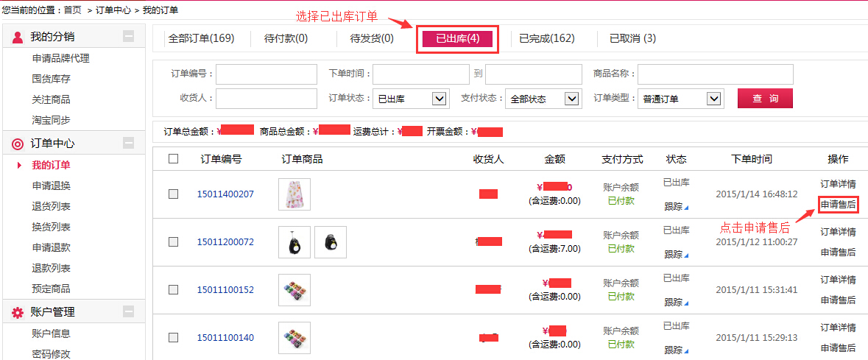
Task: Open the 订单状态 dropdown
Action: [440, 99]
